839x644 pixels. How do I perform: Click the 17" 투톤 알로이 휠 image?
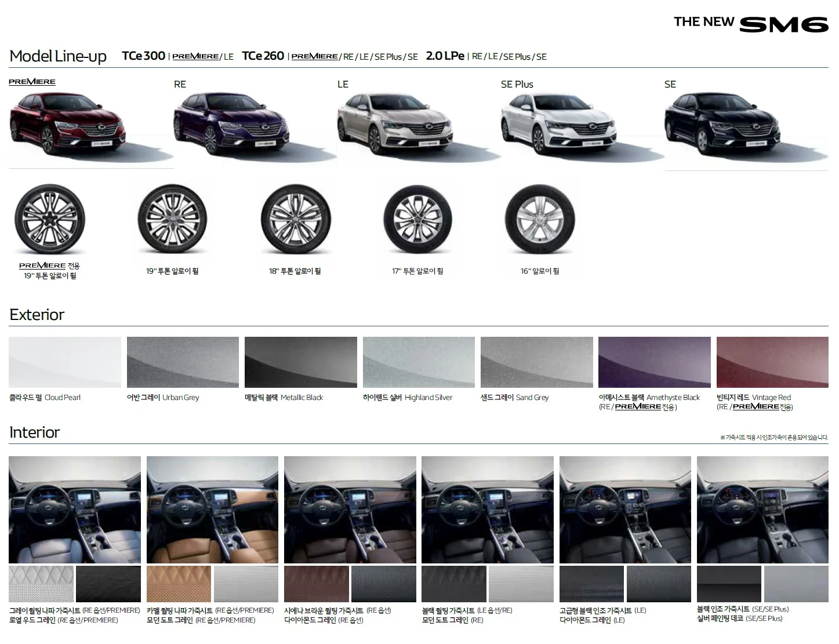pos(417,220)
